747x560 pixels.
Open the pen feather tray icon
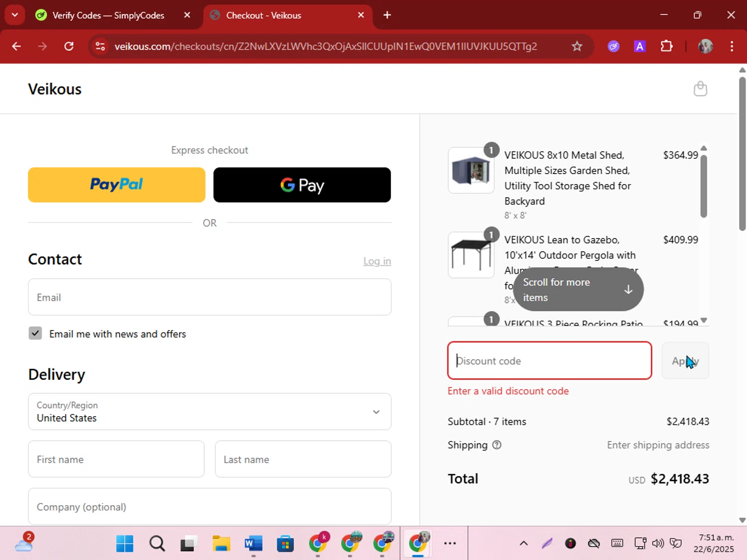[547, 544]
